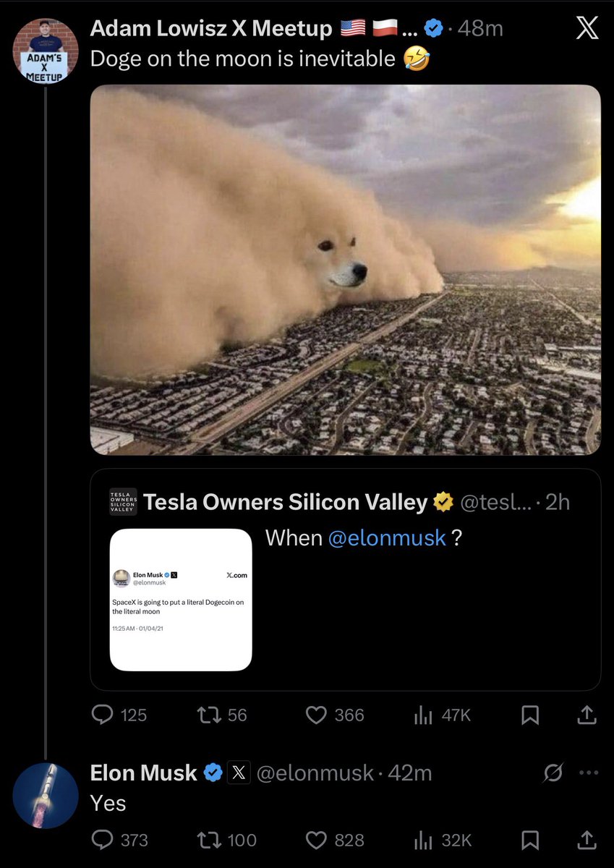Bookmark Adam Lowisz's post

click(x=530, y=715)
